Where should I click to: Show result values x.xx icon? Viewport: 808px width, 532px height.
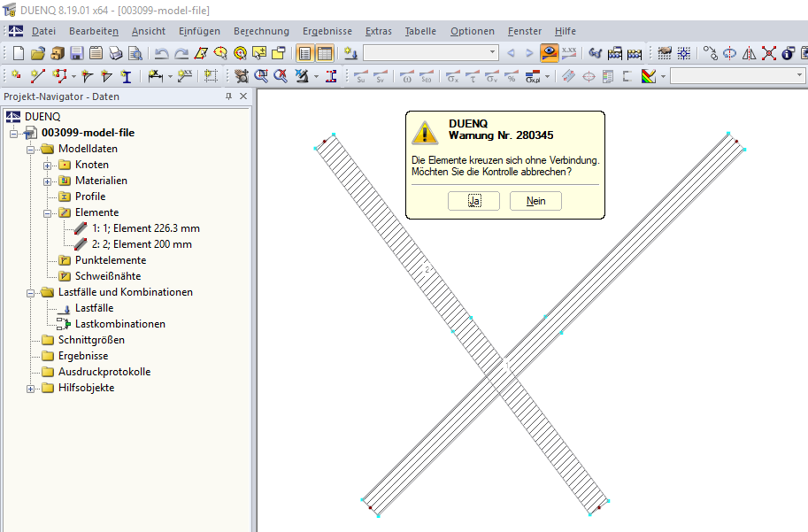pos(569,53)
